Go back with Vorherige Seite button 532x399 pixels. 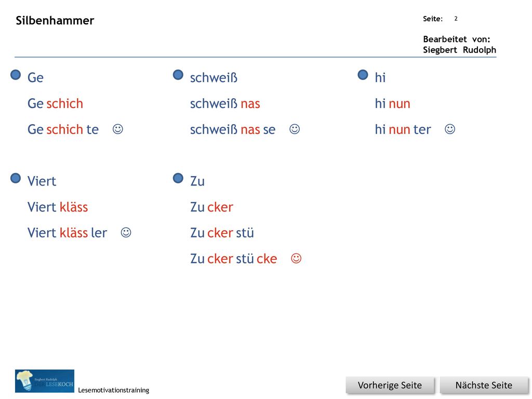tap(390, 385)
